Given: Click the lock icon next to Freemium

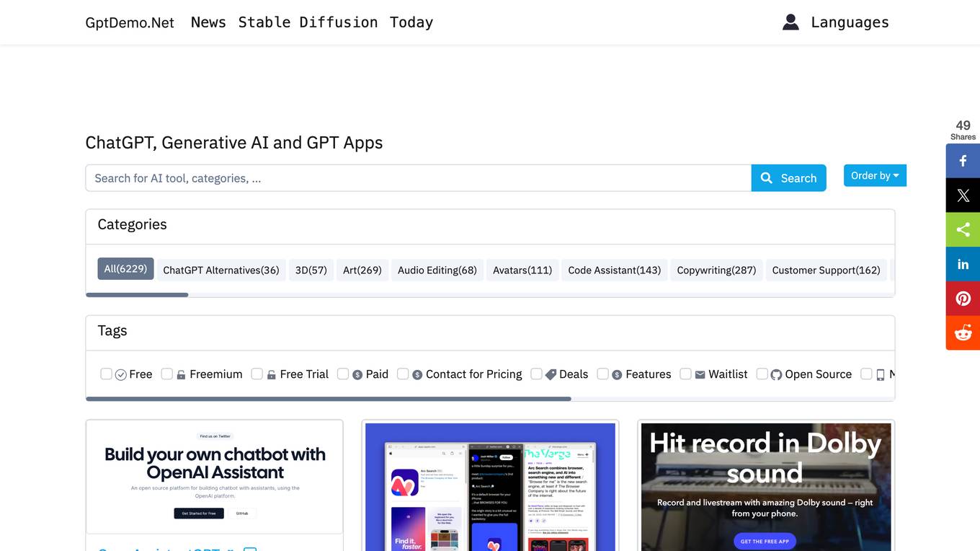Looking at the screenshot, I should (181, 374).
